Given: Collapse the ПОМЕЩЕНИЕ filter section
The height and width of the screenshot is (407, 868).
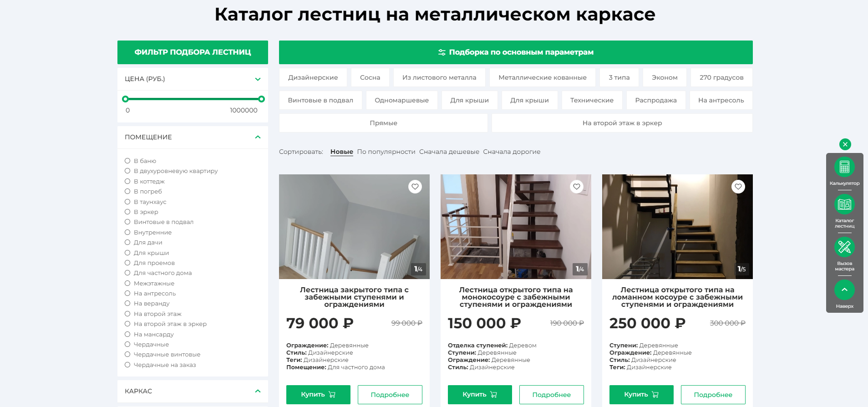Looking at the screenshot, I should point(258,137).
